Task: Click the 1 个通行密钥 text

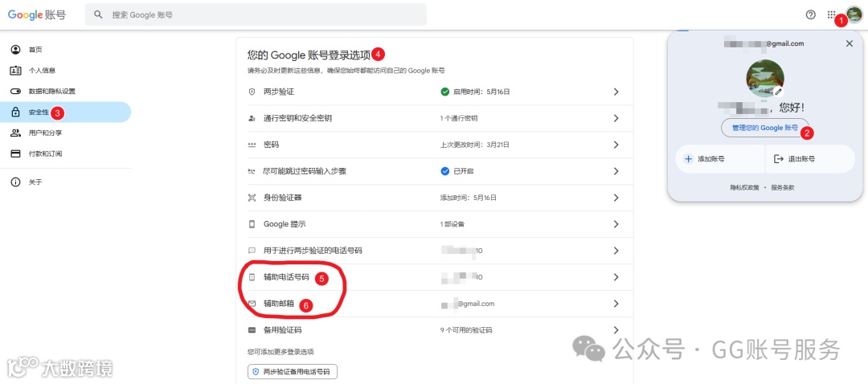Action: [x=459, y=118]
